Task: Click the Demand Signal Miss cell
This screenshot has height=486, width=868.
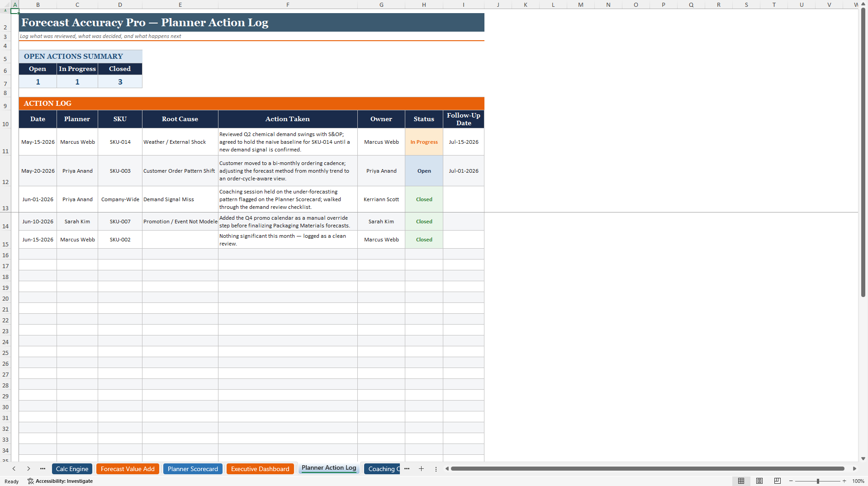Action: (x=180, y=199)
